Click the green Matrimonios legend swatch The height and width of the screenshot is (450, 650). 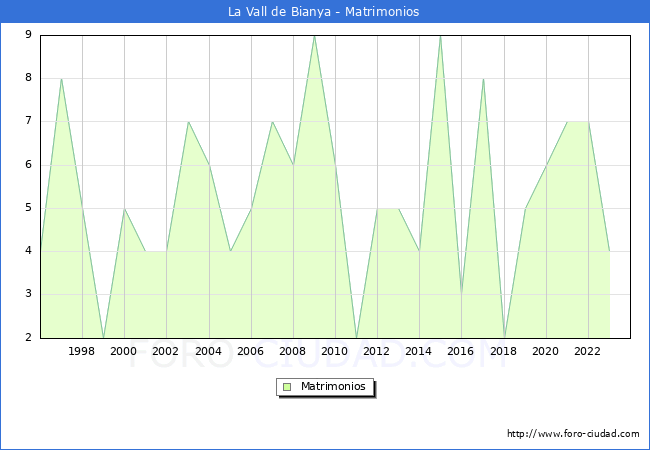click(287, 387)
